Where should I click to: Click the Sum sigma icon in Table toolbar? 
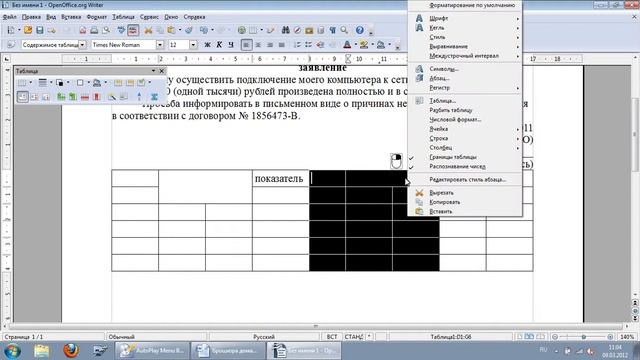[154, 97]
